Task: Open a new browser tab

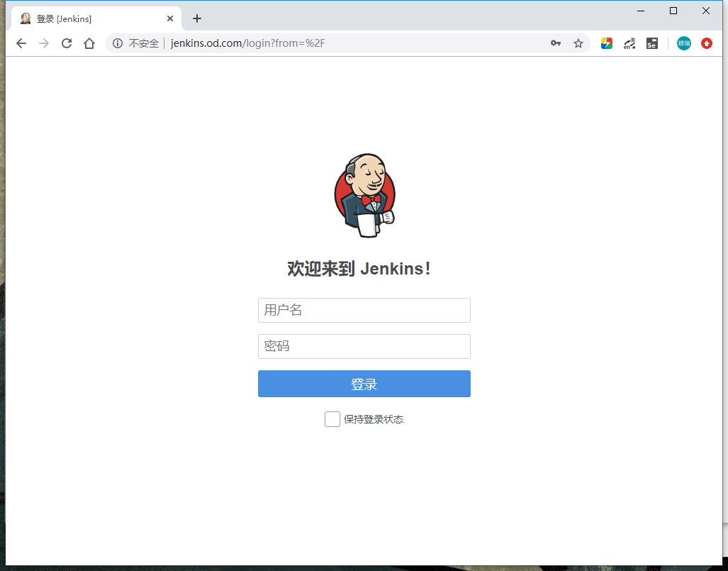Action: tap(197, 18)
